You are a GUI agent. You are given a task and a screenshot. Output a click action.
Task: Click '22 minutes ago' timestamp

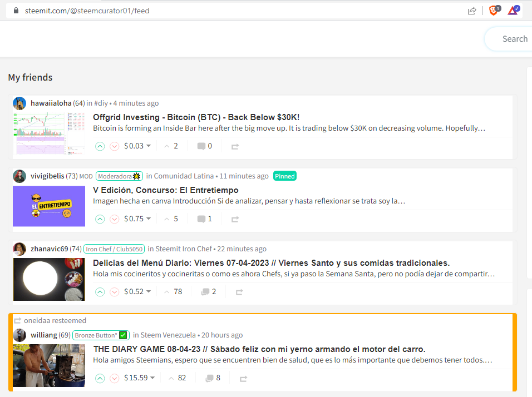(x=242, y=249)
